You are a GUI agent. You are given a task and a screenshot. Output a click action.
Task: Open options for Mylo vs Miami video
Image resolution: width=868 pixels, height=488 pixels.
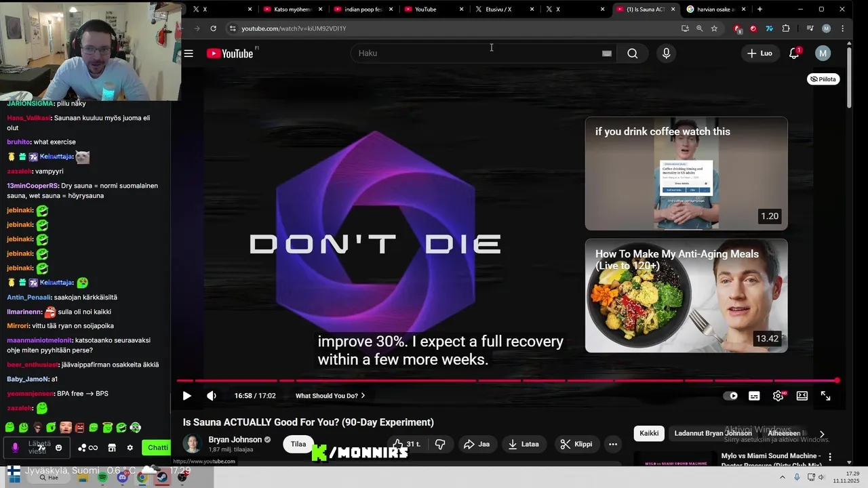pos(830,458)
